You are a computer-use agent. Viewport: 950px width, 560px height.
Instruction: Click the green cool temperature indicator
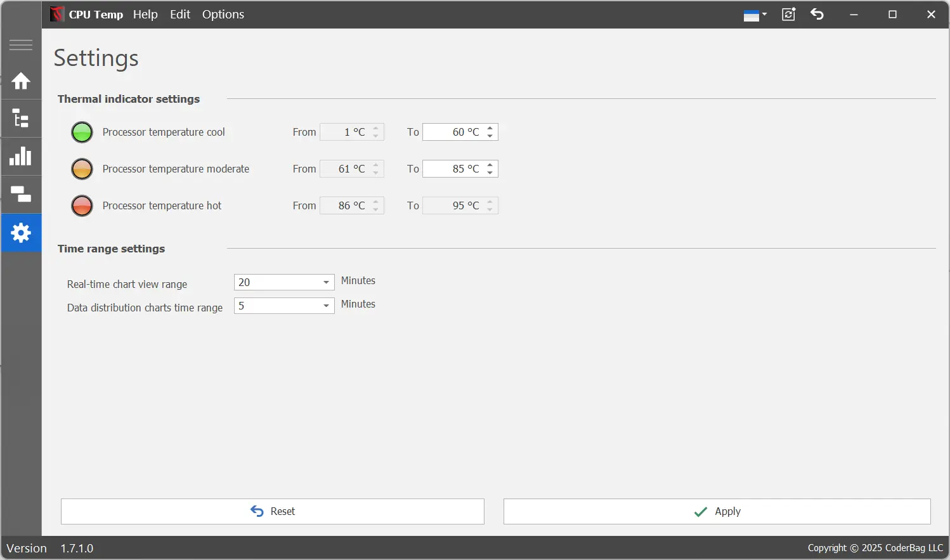[82, 132]
